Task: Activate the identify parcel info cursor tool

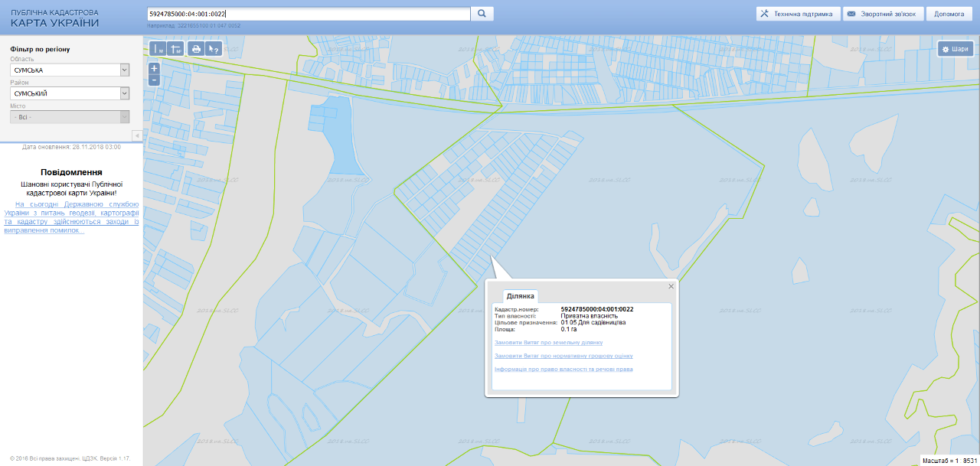Action: coord(214,49)
